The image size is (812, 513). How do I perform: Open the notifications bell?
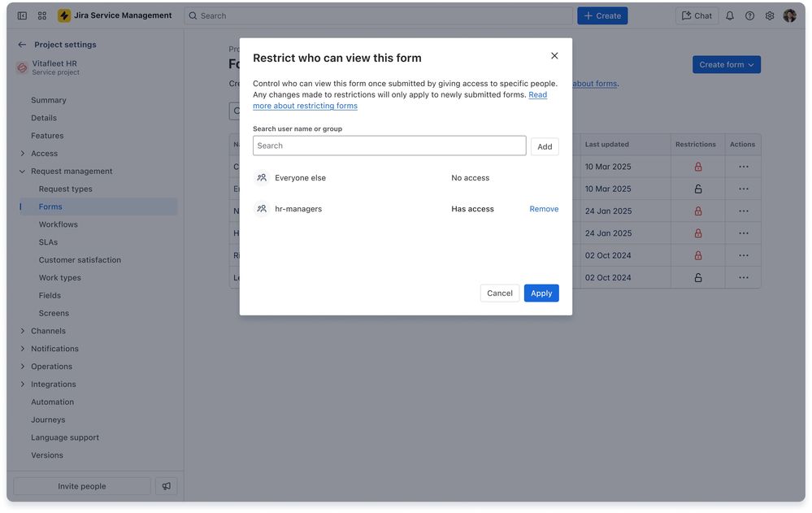point(730,15)
